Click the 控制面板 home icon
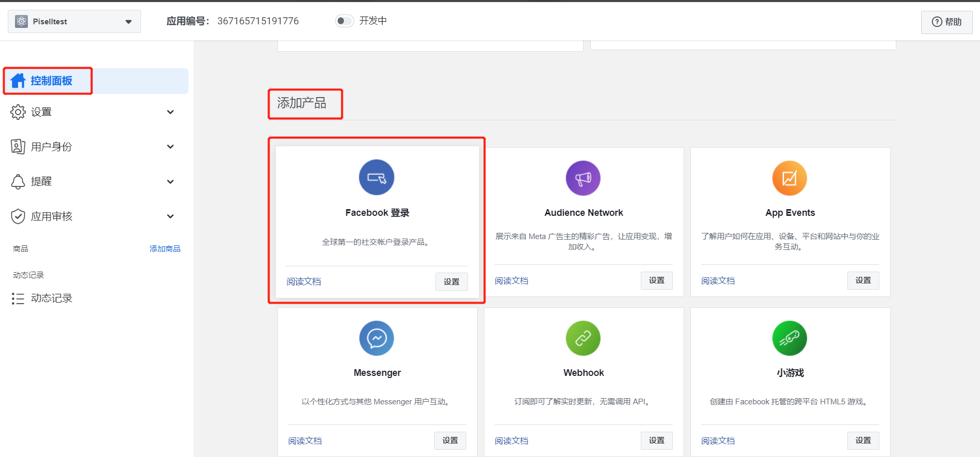 (x=18, y=81)
